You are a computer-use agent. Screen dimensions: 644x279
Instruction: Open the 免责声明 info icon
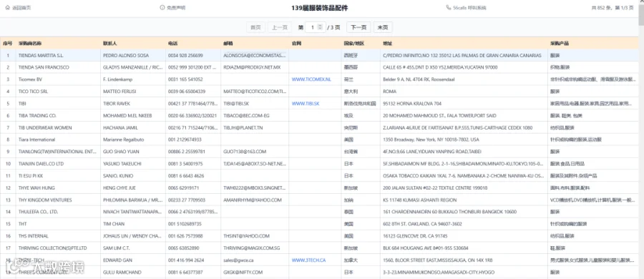(x=162, y=8)
